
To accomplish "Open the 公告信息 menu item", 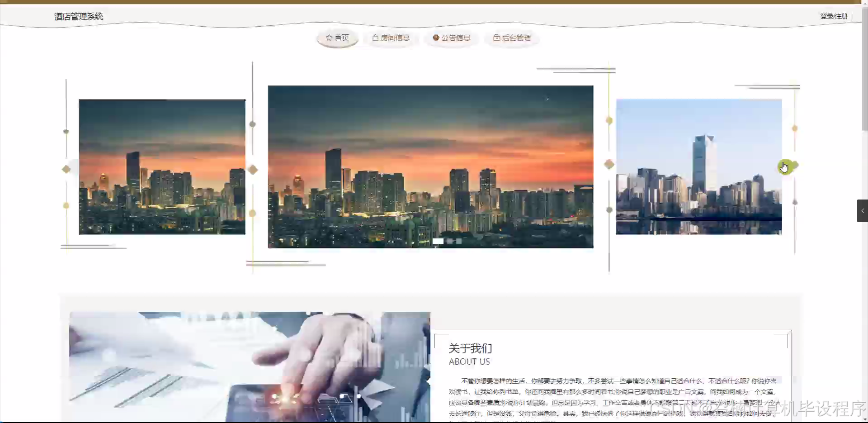I will click(456, 38).
